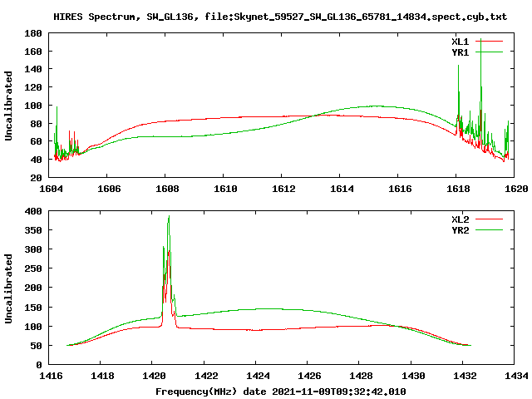
Task: Click the 1430 tick label
Action: [x=413, y=376]
